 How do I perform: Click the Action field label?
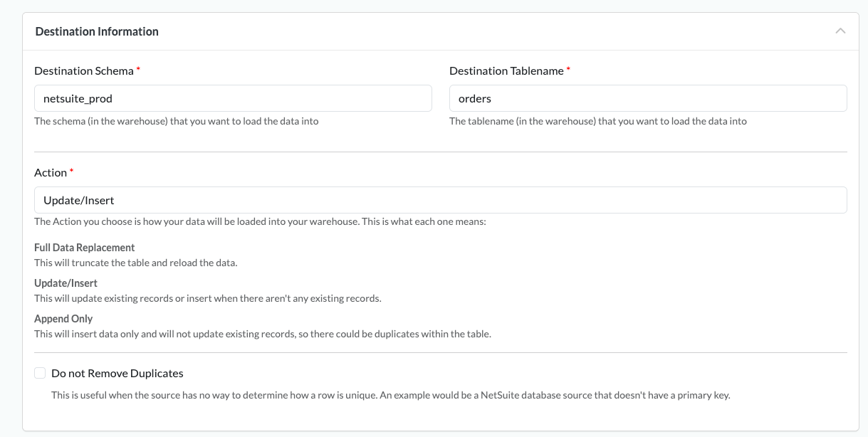(51, 173)
